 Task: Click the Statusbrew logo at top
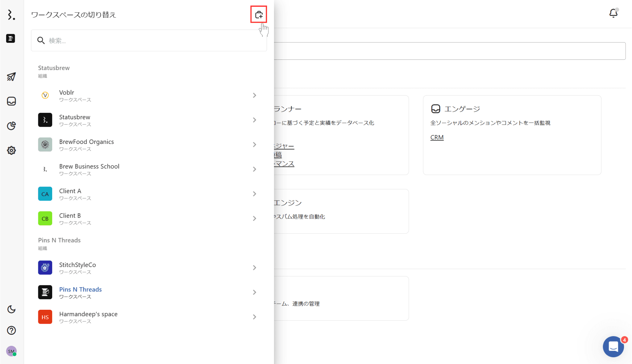coord(11,14)
